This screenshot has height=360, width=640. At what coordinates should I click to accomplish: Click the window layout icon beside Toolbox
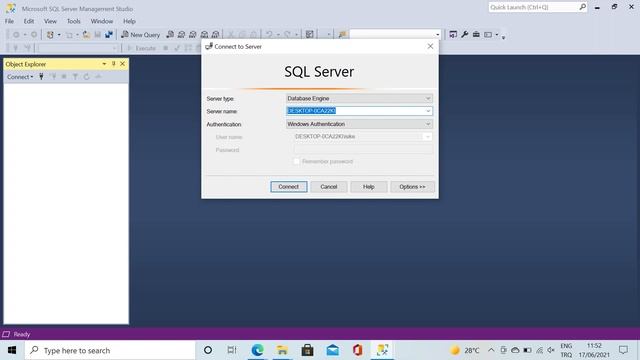pos(488,35)
